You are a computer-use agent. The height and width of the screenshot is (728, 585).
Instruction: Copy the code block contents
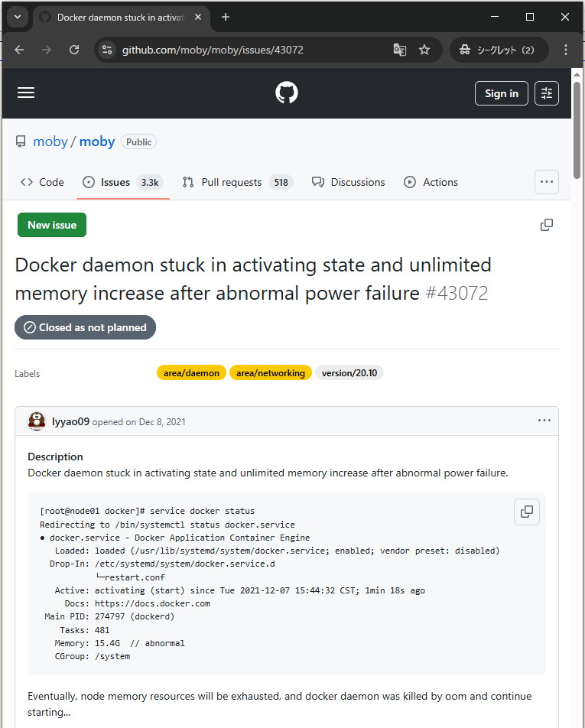click(x=527, y=512)
